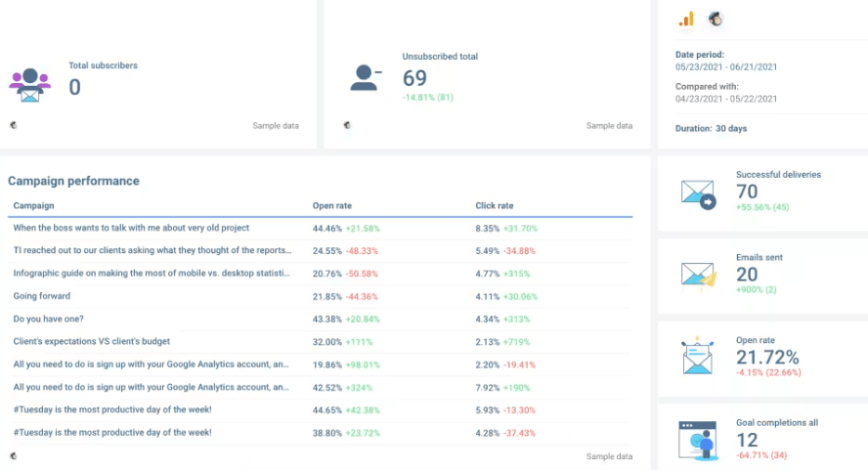Click the -34.88% click rate change
Screen dimensions: 868x470
click(519, 251)
